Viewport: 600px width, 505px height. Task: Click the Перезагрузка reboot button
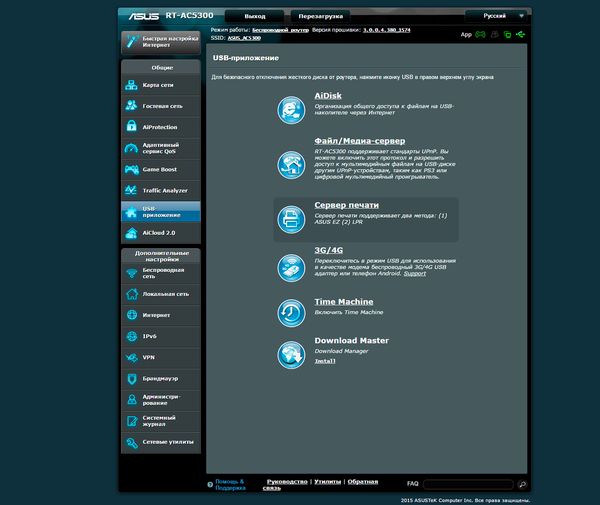tap(321, 16)
